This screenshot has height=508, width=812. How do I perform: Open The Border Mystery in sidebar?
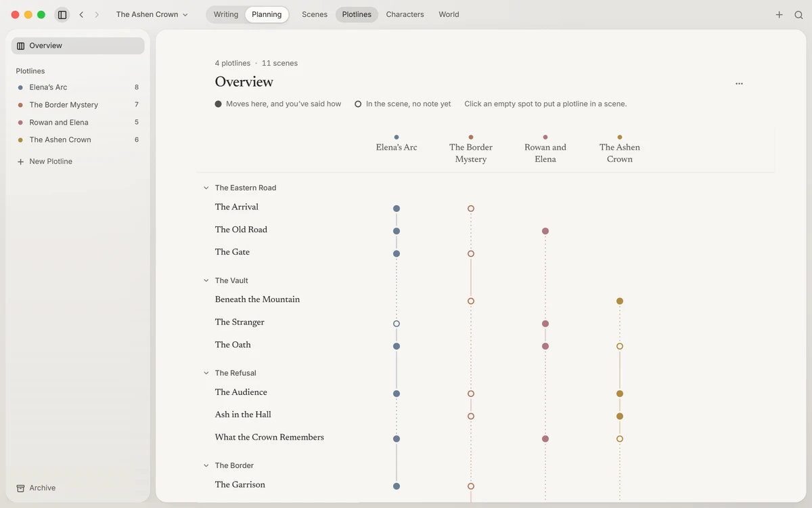click(78, 105)
